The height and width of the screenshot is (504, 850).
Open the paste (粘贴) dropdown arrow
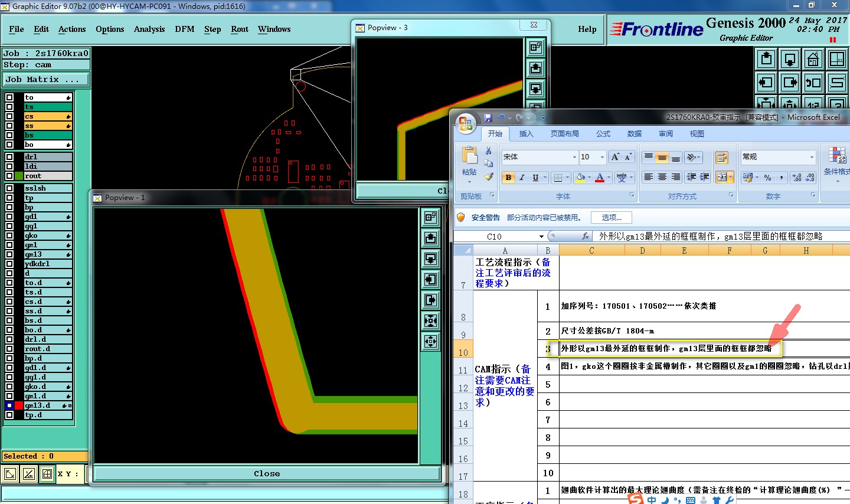[x=470, y=182]
